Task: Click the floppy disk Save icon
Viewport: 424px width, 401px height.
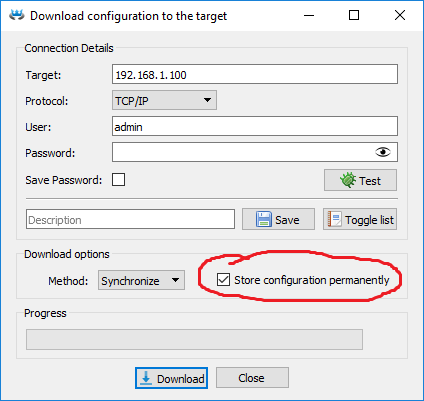Action: 264,219
